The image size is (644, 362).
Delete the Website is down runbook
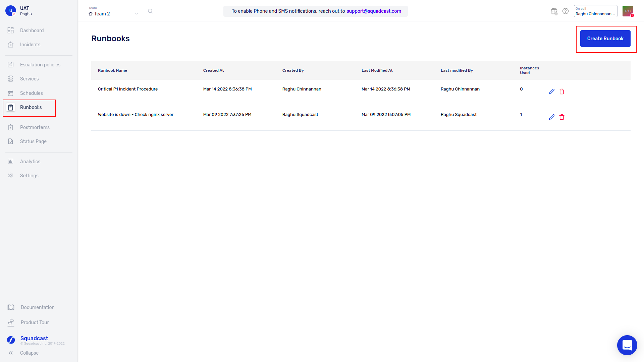tap(562, 117)
